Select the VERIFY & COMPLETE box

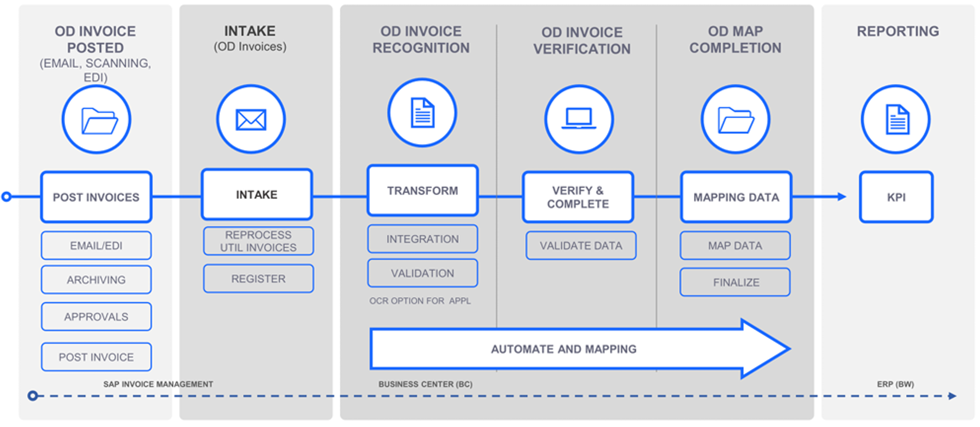click(578, 197)
